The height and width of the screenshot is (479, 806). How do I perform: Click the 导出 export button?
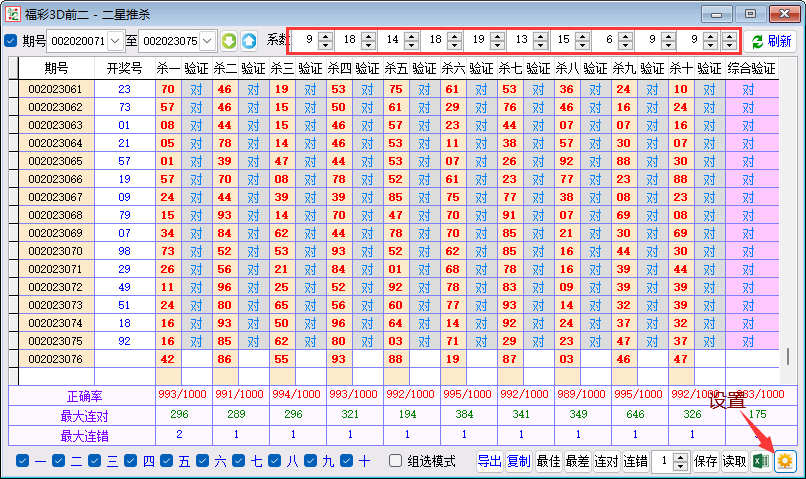(x=489, y=461)
